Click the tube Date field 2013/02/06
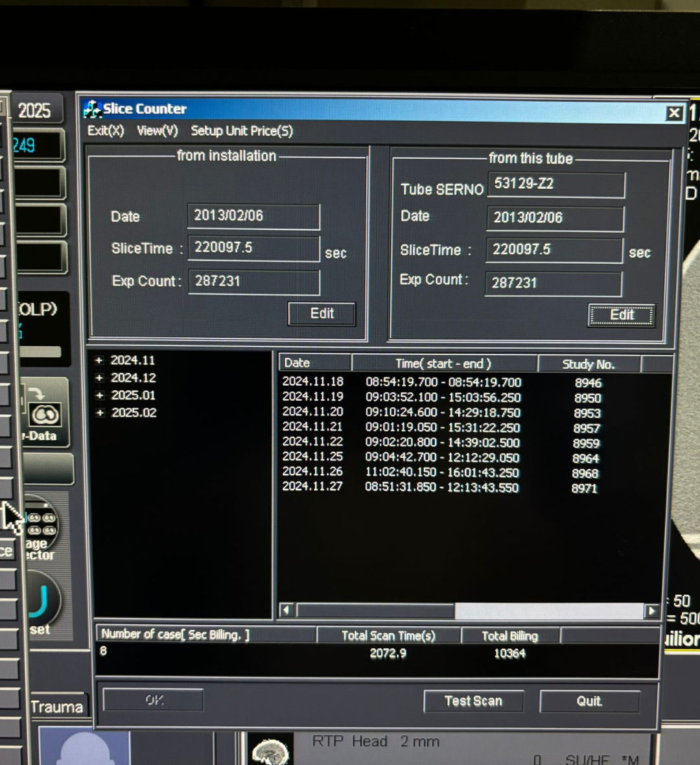Viewport: 700px width, 765px height. click(555, 218)
